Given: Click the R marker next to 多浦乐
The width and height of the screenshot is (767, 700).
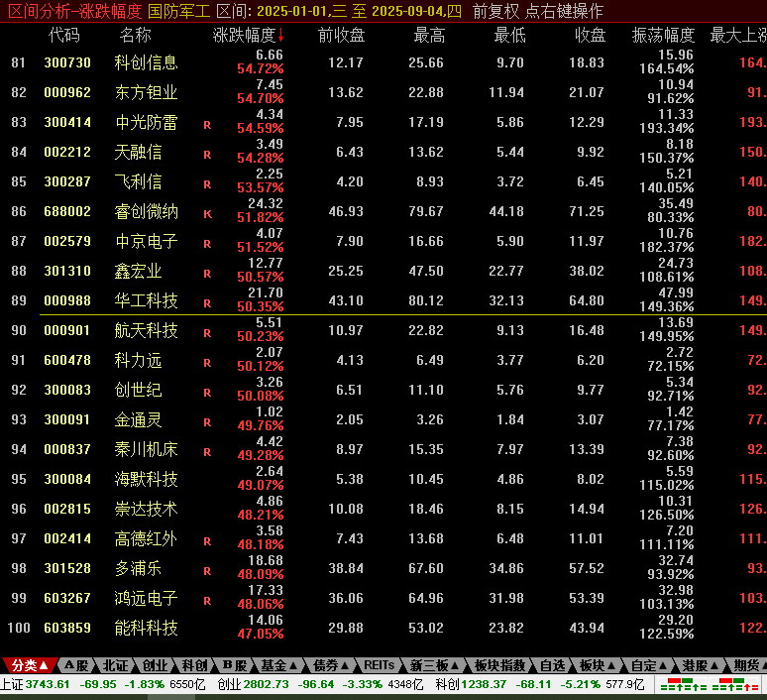Looking at the screenshot, I should (207, 571).
